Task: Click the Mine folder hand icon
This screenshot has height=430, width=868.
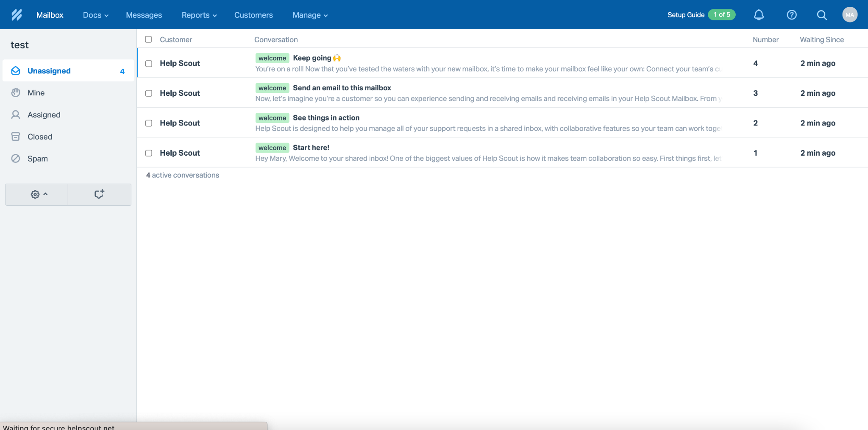Action: 16,93
